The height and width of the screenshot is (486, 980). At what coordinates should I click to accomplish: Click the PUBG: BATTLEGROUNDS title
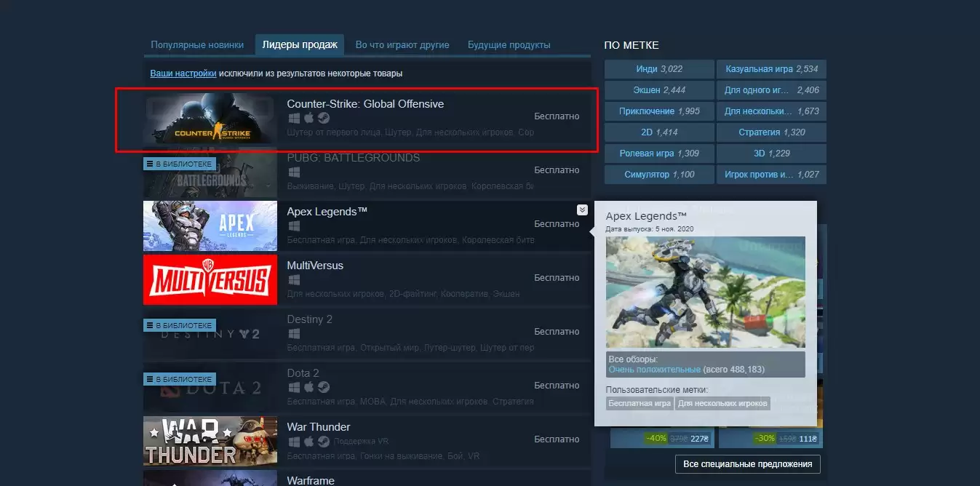354,158
